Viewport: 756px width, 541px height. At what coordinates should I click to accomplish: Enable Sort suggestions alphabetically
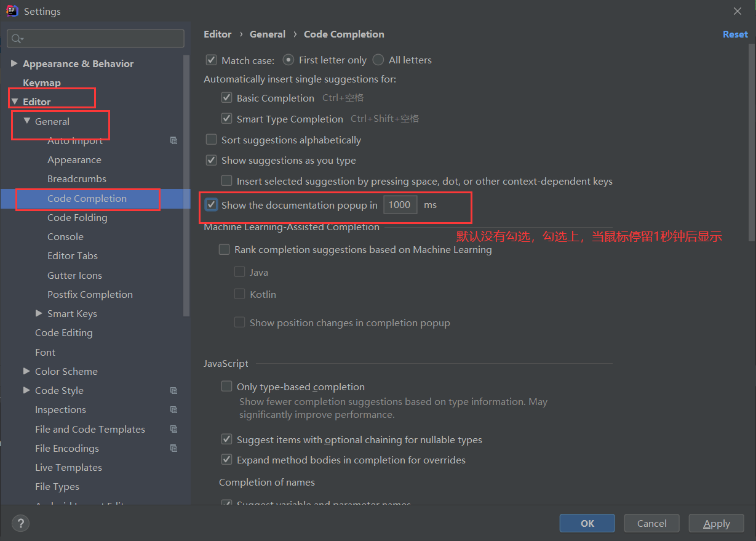coord(211,140)
